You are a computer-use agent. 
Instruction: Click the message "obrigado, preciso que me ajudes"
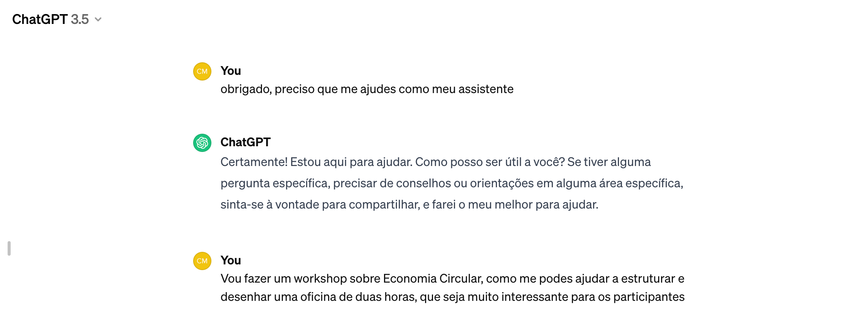click(x=367, y=89)
